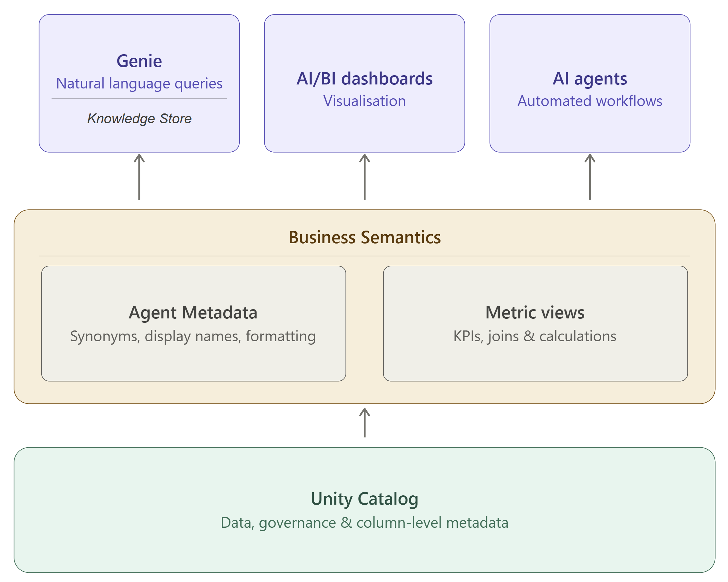
Task: Click the Knowledge Store label
Action: (139, 118)
